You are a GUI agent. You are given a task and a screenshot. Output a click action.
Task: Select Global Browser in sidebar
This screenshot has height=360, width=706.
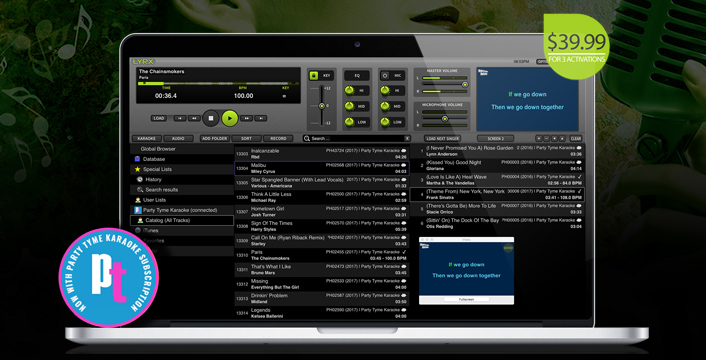click(182, 149)
